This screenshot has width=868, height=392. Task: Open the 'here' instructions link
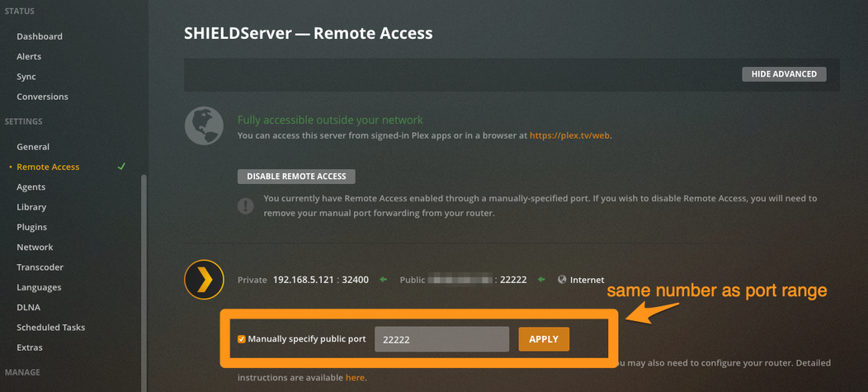[355, 378]
